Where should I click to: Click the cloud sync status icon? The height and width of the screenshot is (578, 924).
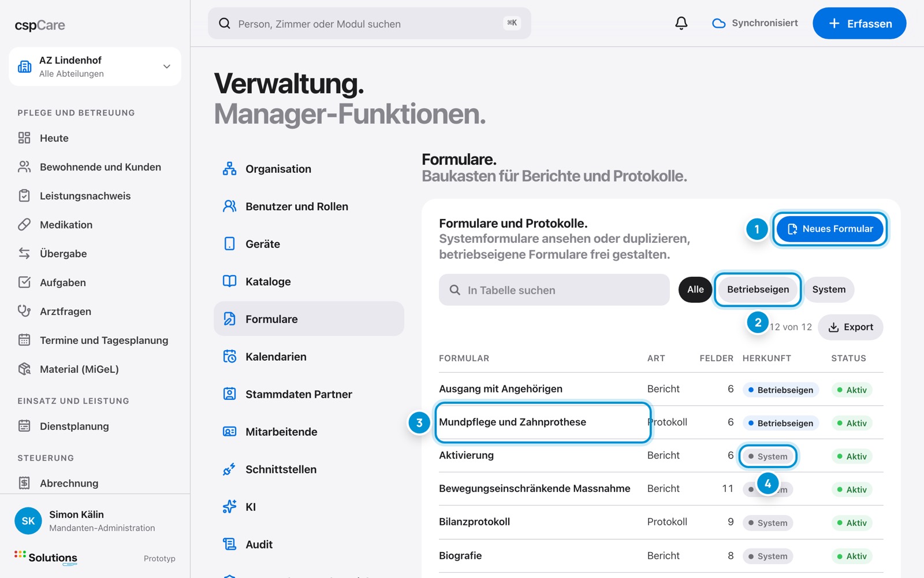[x=718, y=23]
